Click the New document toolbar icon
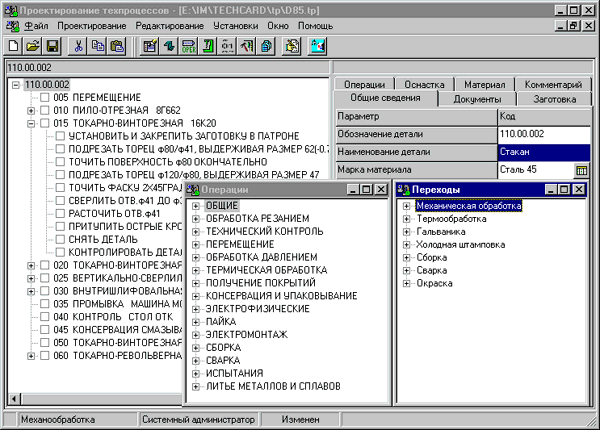This screenshot has height=430, width=600. (13, 45)
